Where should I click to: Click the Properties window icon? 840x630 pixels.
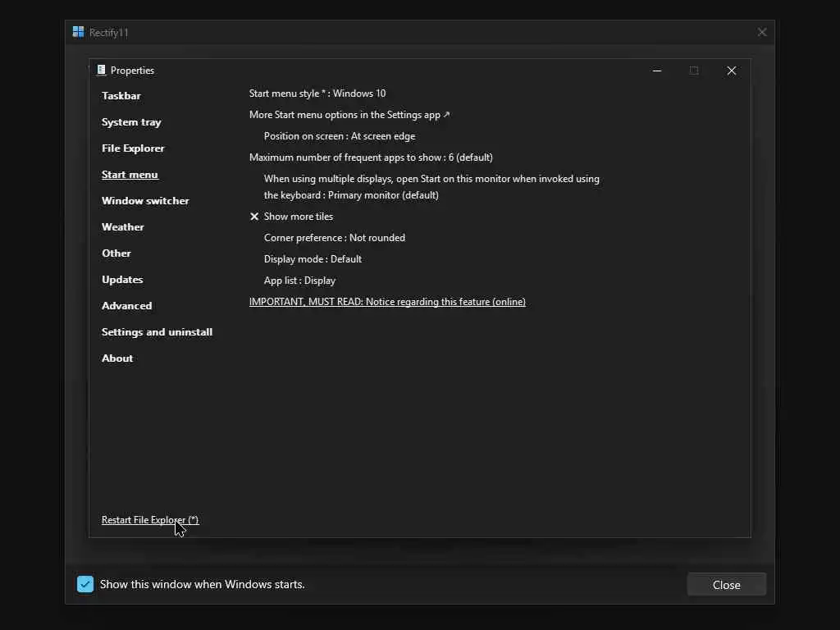click(101, 71)
